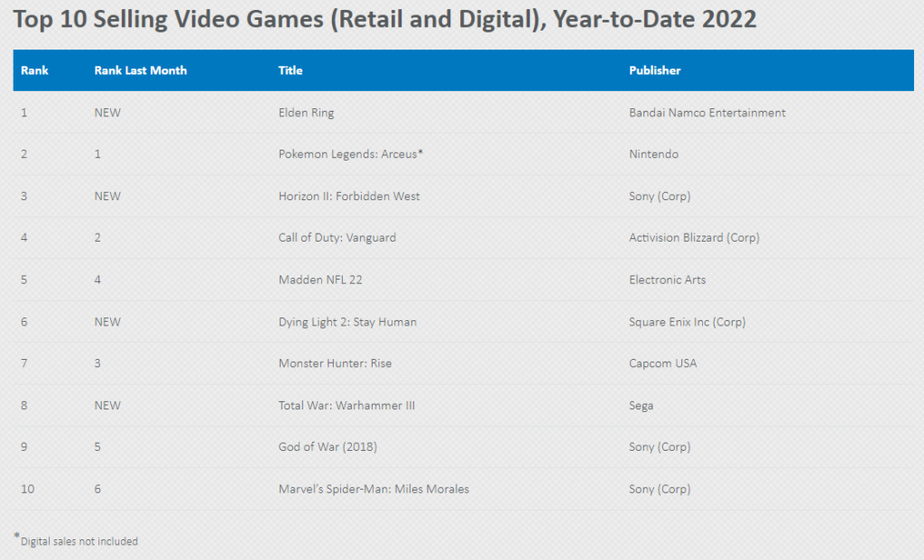Click the Rank column header
The image size is (924, 560).
click(x=34, y=70)
